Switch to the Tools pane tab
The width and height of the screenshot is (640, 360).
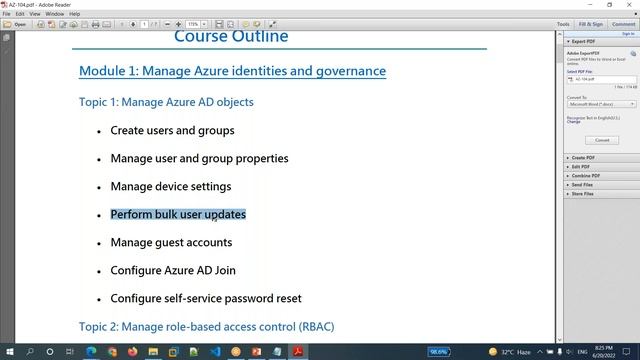pos(563,24)
